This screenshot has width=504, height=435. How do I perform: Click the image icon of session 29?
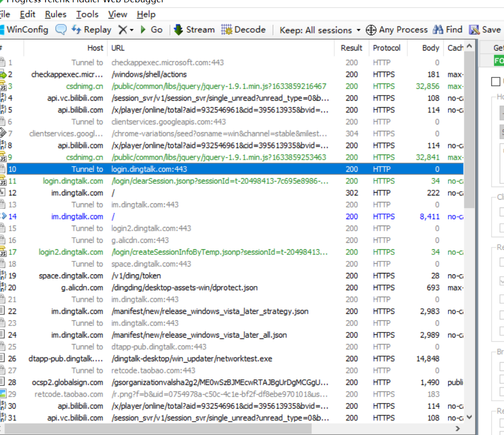click(x=3, y=394)
